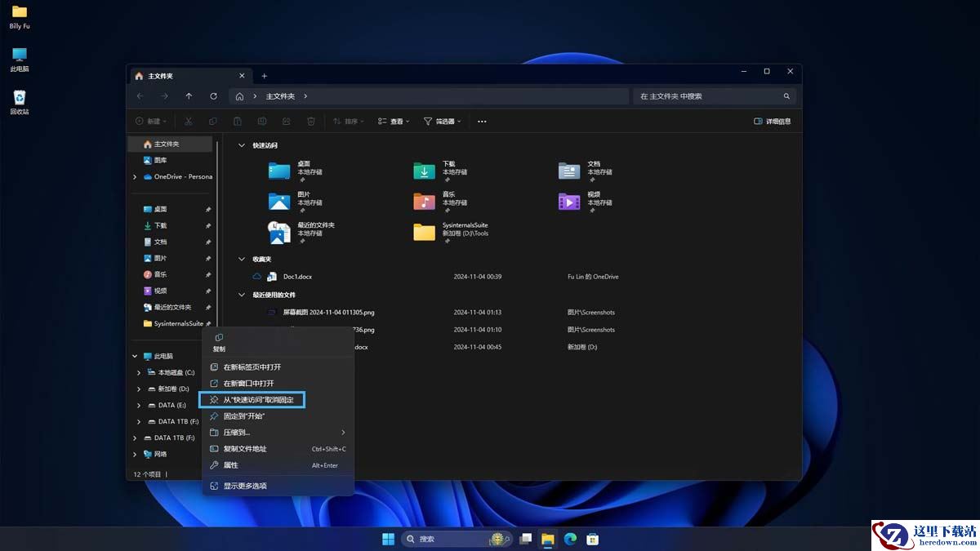Viewport: 980px width, 551px height.
Task: Open 视频 folder icon in quick access grid
Action: coord(569,201)
